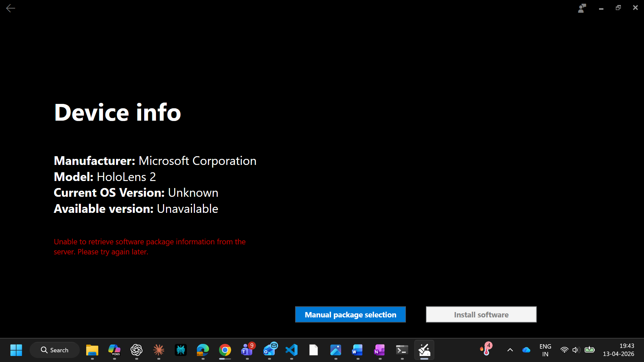Click the taskbar Search box
Screen dimensions: 644x362
[x=55, y=350]
